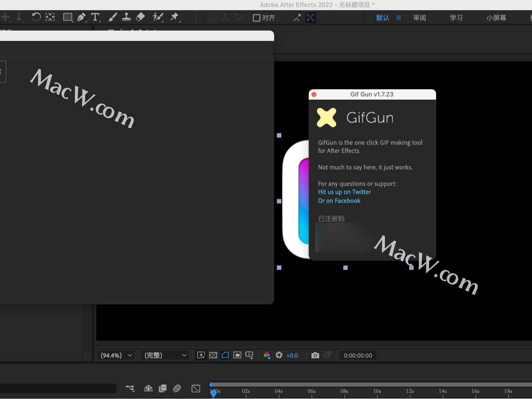Enable frame blending in the timeline

(162, 388)
